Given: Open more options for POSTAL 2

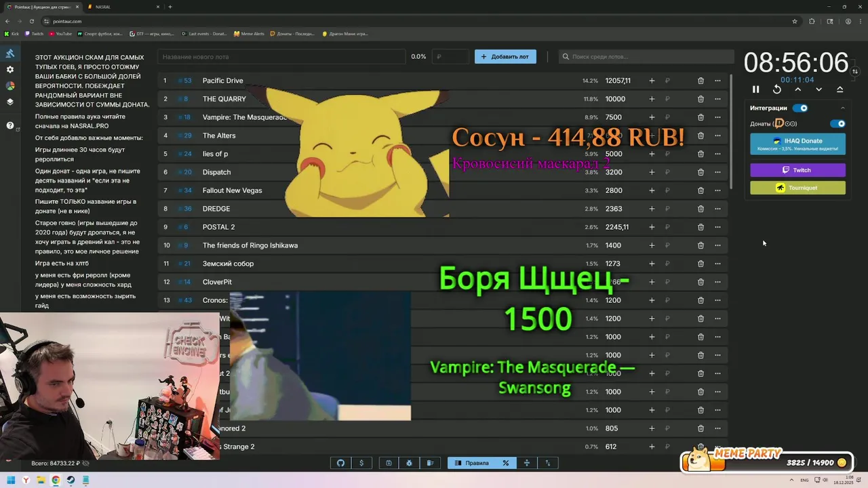Looking at the screenshot, I should coord(717,227).
